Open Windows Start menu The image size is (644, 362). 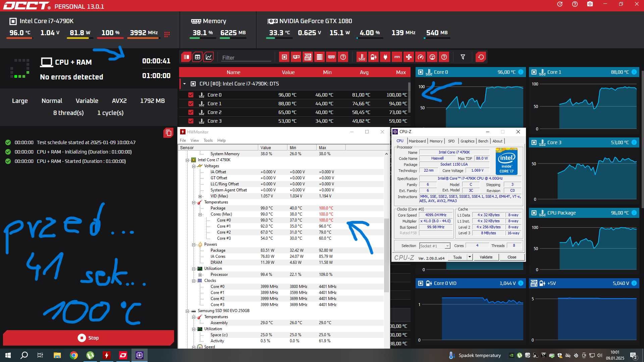[8, 355]
